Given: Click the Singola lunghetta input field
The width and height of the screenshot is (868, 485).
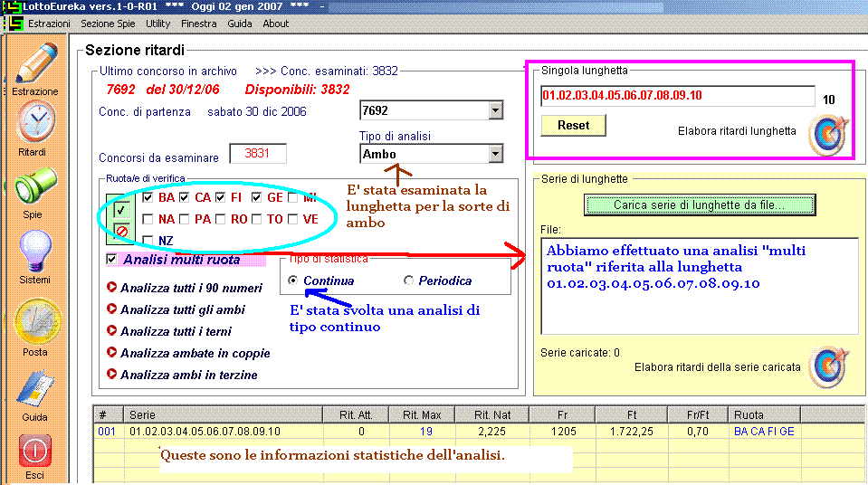Looking at the screenshot, I should (x=678, y=96).
